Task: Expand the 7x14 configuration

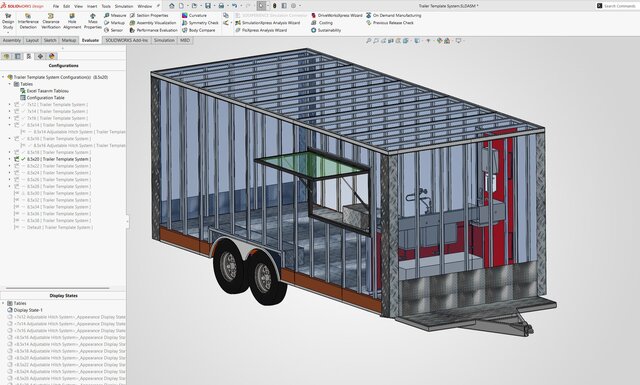Action: pos(10,111)
